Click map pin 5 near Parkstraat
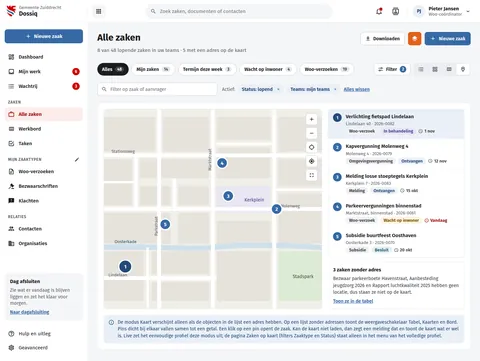480x361 pixels. (165, 224)
